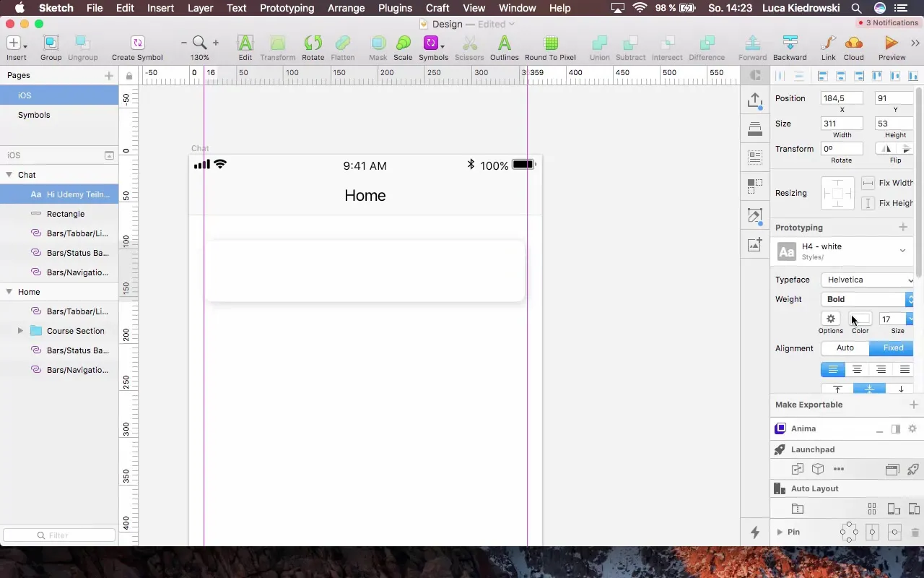924x578 pixels.
Task: Set alignment width to Fixed
Action: coord(893,348)
